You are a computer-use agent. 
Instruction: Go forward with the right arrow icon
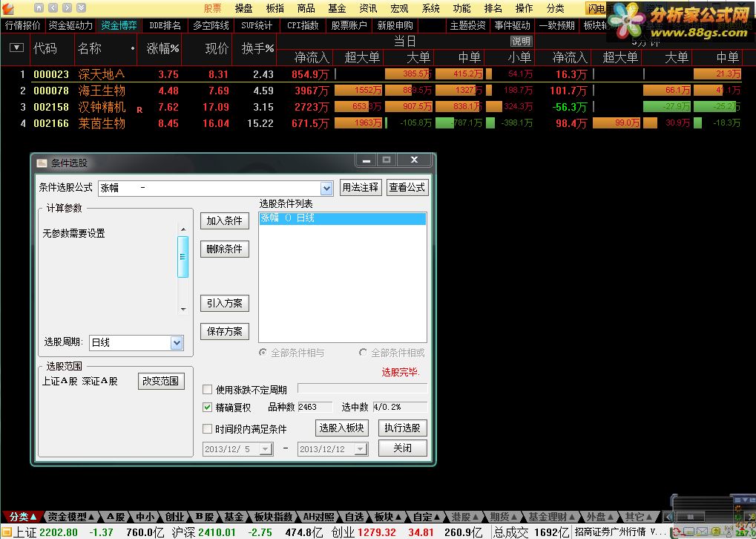[67, 7]
